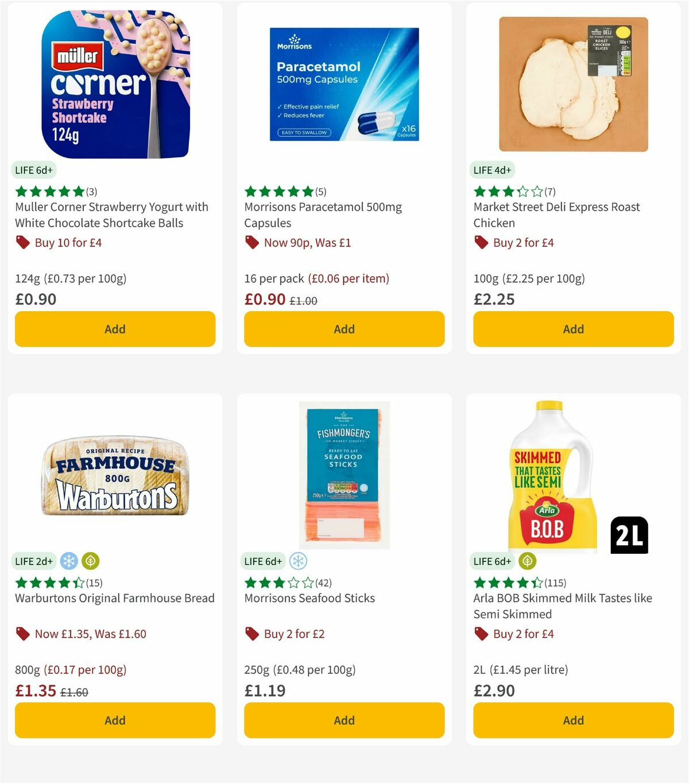Click the LIFE 2d+ badge on Warburtons bread
Image resolution: width=689 pixels, height=784 pixels.
tap(33, 561)
